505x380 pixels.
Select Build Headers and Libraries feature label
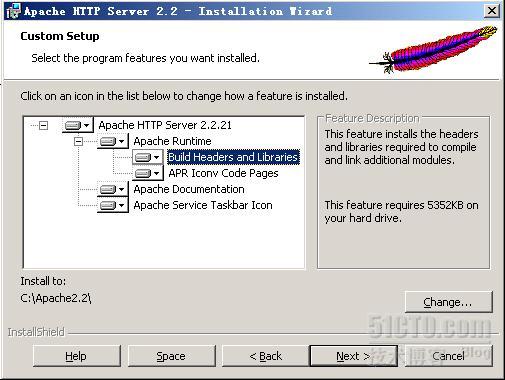click(233, 157)
